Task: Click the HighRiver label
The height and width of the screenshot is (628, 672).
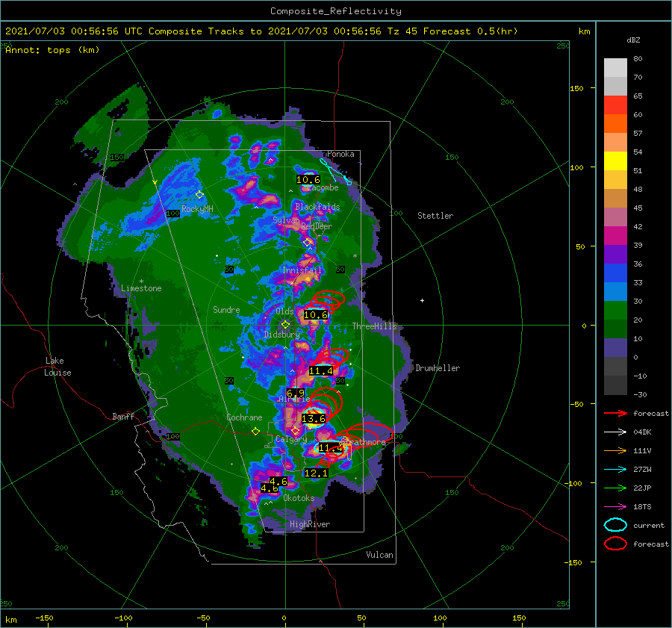Action: (x=310, y=524)
